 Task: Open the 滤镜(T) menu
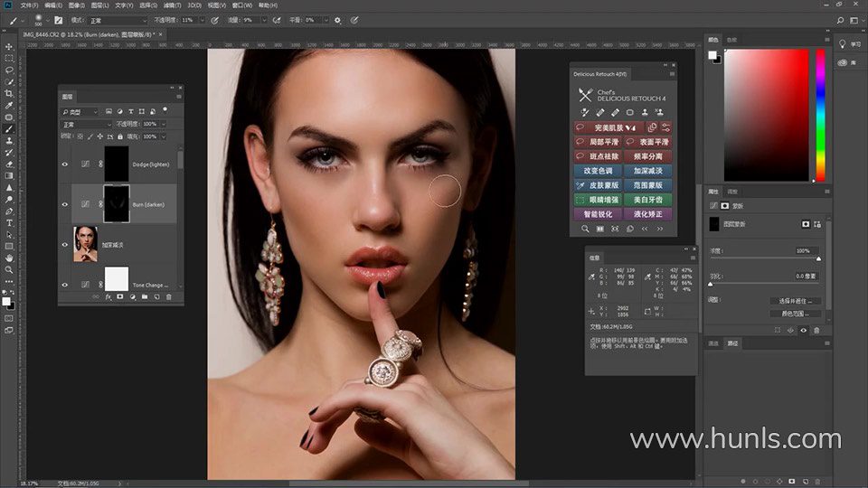(172, 5)
